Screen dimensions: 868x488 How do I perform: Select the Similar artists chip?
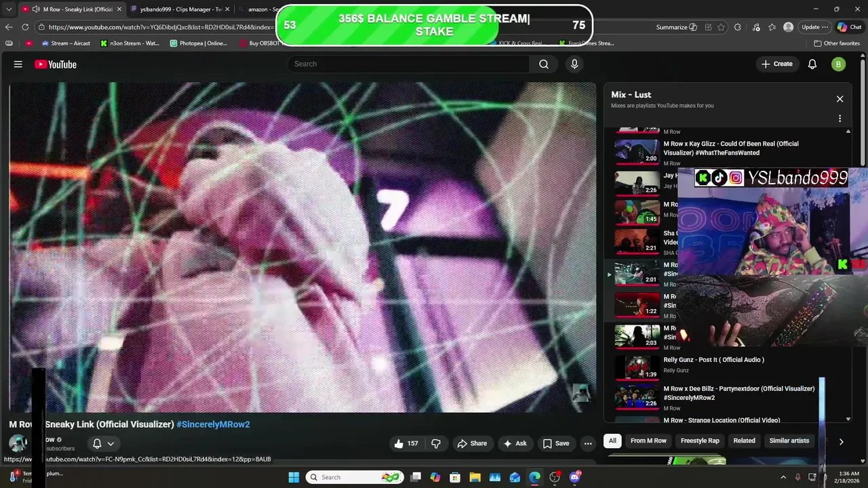(789, 441)
